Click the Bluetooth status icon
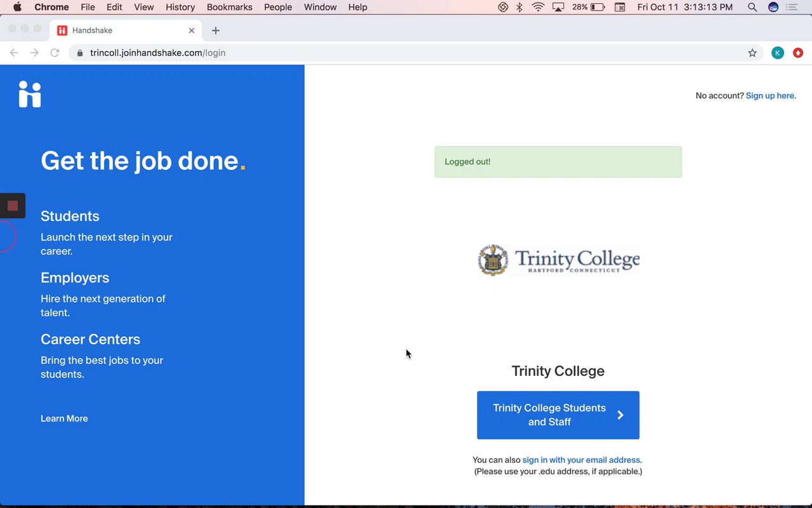 519,7
